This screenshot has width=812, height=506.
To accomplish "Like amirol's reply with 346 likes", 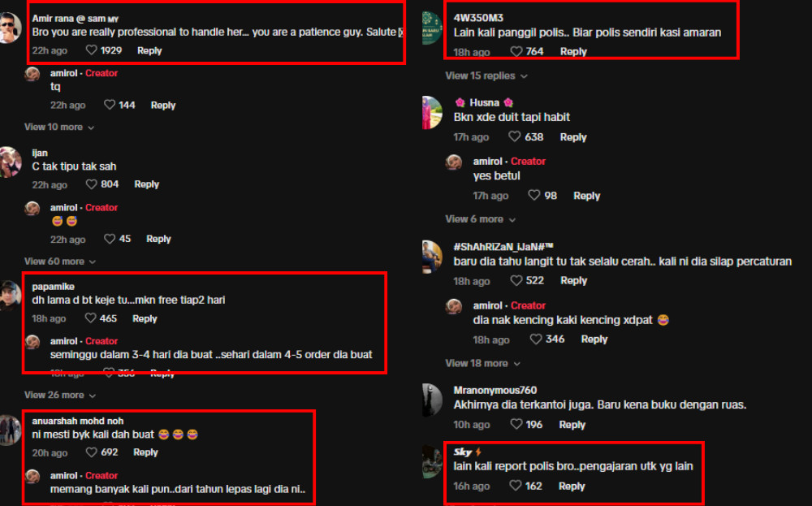I will point(535,339).
